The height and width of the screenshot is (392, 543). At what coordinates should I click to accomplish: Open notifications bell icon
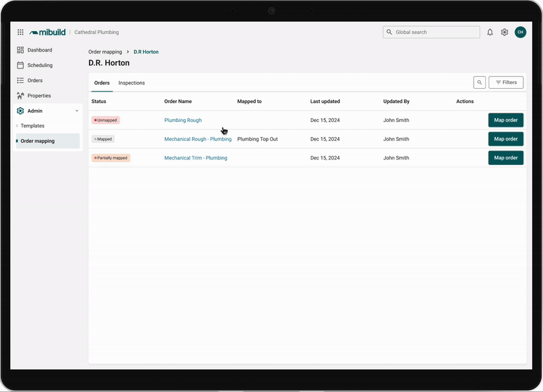click(x=490, y=32)
